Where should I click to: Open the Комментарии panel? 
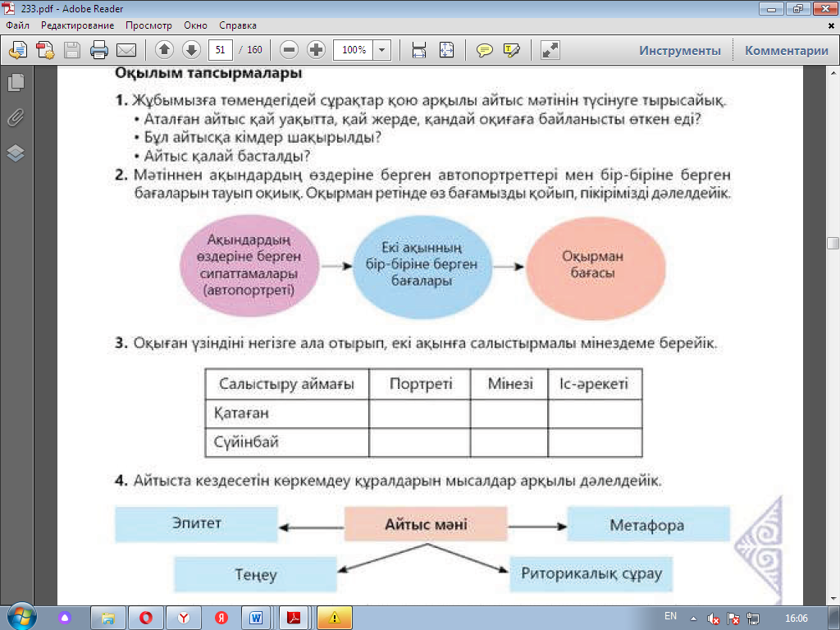(787, 51)
